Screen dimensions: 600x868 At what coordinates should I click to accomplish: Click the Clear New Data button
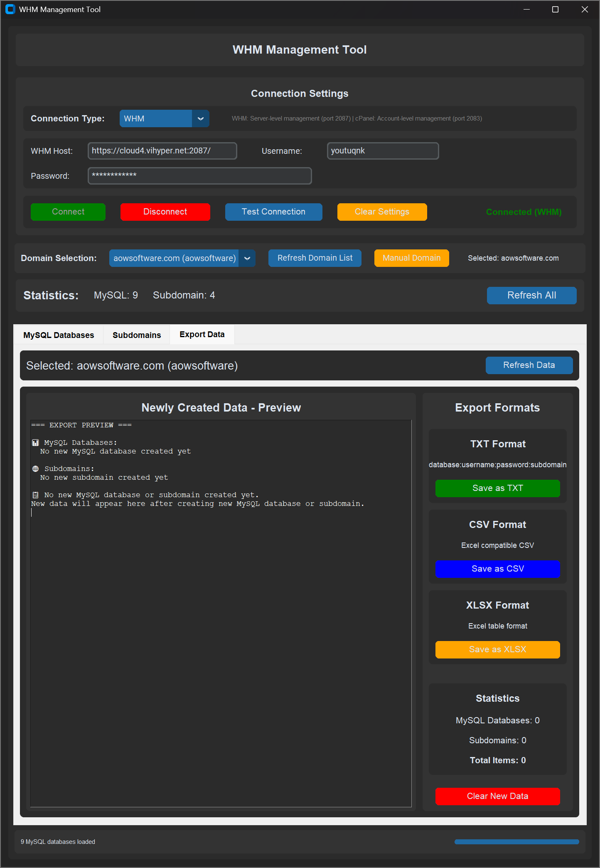click(x=497, y=796)
